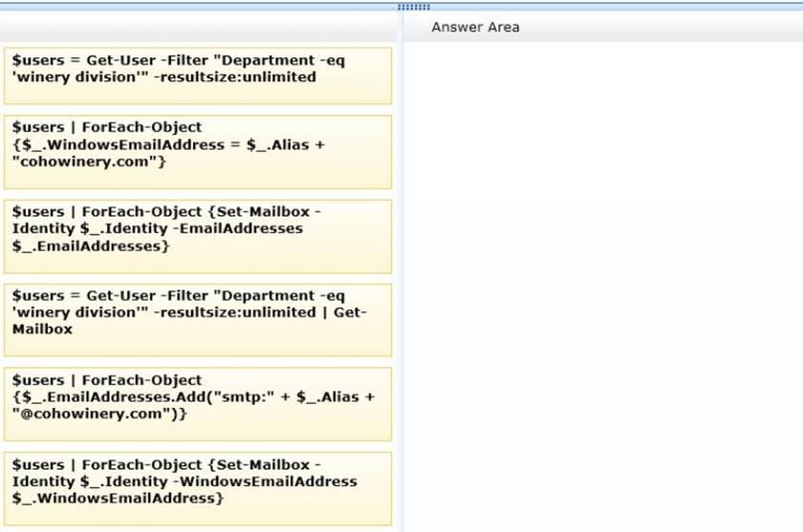Image resolution: width=803 pixels, height=532 pixels.
Task: Click "{$_.WindowsEmailAddress" in the second block
Action: [109, 144]
